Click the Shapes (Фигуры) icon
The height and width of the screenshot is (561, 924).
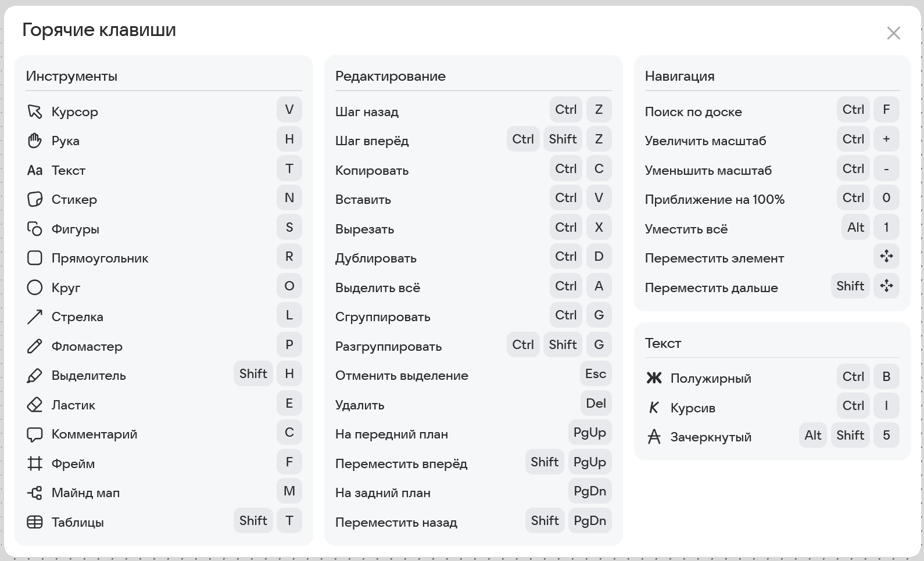[x=35, y=229]
